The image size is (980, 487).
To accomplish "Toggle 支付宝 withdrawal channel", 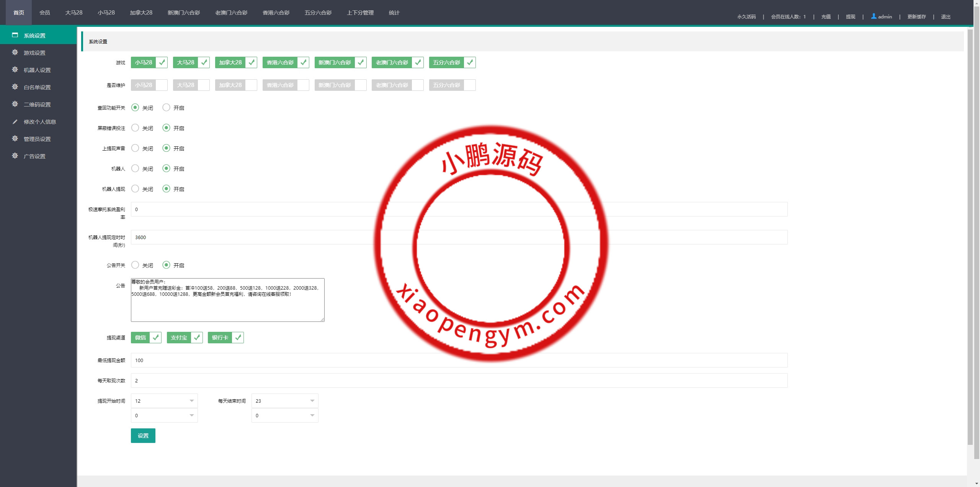I will tap(185, 338).
